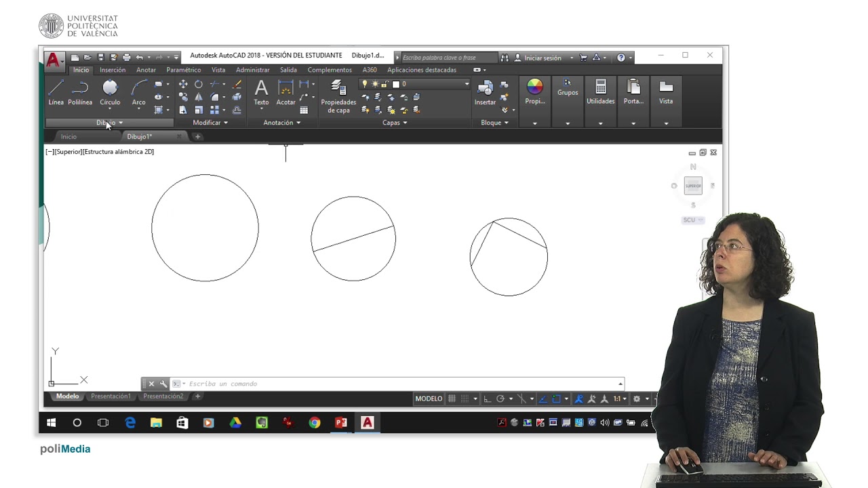Insert a table from Anotación panel
Viewport: 868px width, 488px height.
(304, 110)
